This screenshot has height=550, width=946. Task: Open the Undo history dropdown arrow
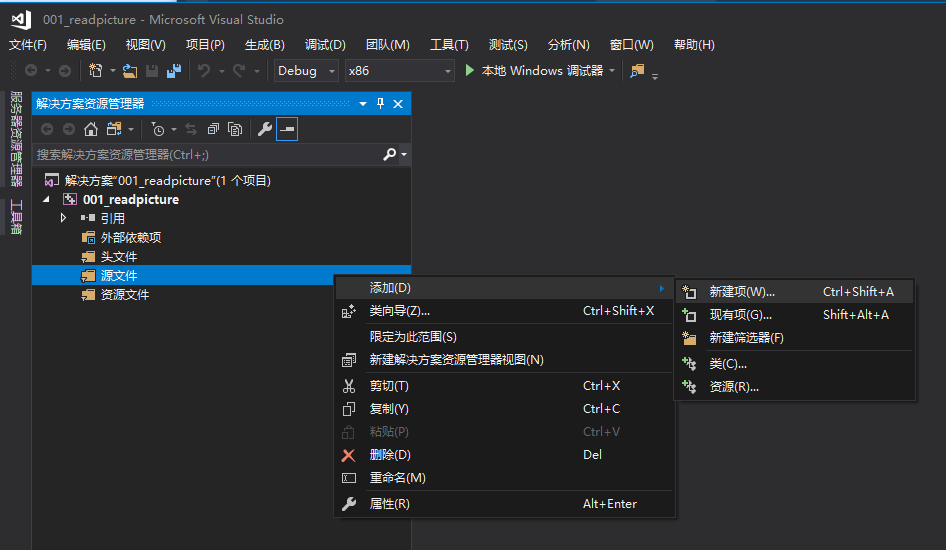point(221,71)
